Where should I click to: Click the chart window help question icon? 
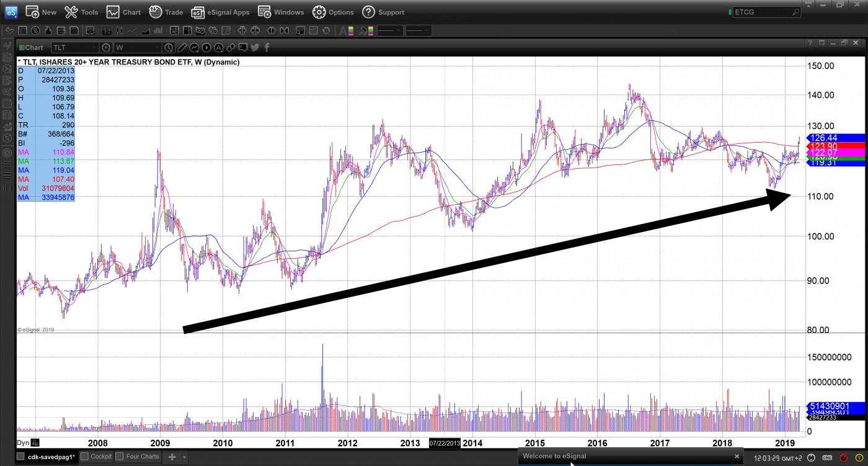[810, 43]
